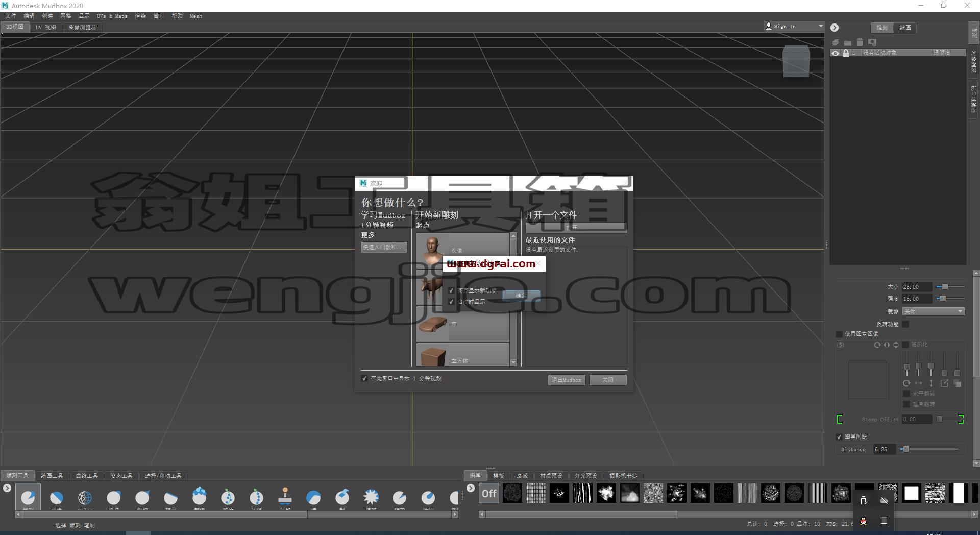Select the solid white square stamp

point(912,494)
